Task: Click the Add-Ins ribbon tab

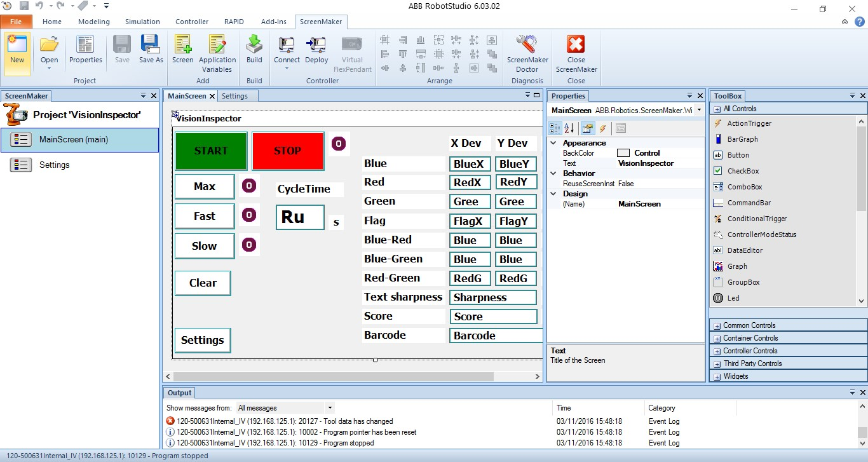Action: coord(274,22)
